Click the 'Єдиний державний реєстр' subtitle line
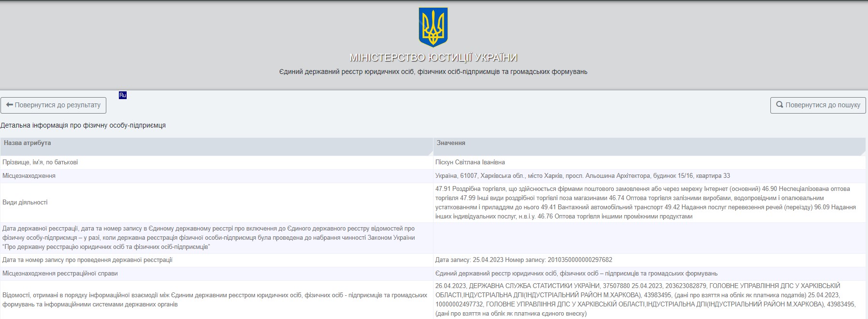The height and width of the screenshot is (319, 868). click(x=433, y=72)
